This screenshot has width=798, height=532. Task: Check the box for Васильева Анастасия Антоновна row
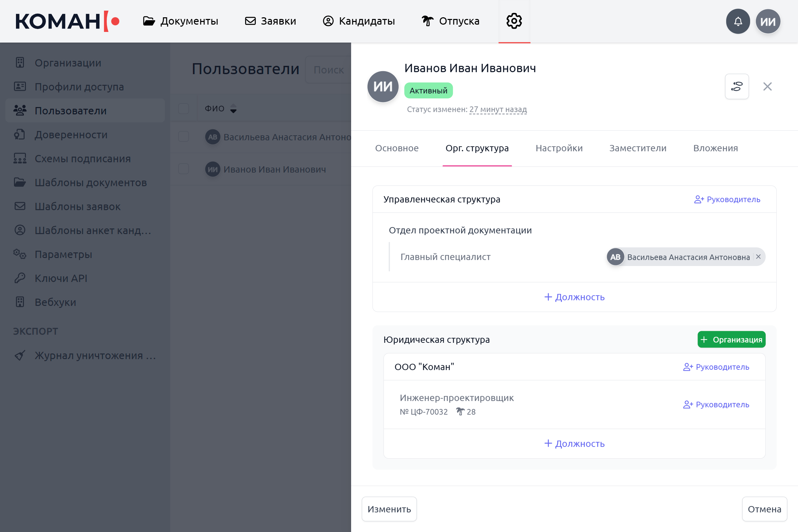(x=184, y=137)
